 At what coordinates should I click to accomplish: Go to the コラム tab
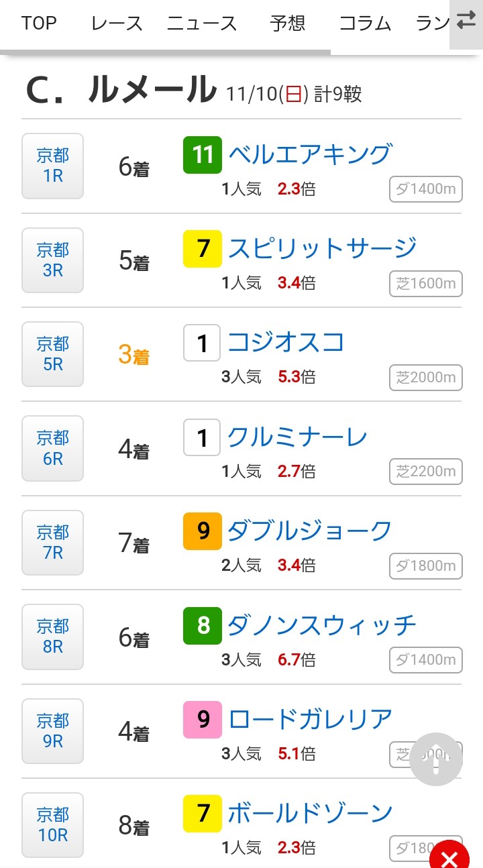coord(365,23)
